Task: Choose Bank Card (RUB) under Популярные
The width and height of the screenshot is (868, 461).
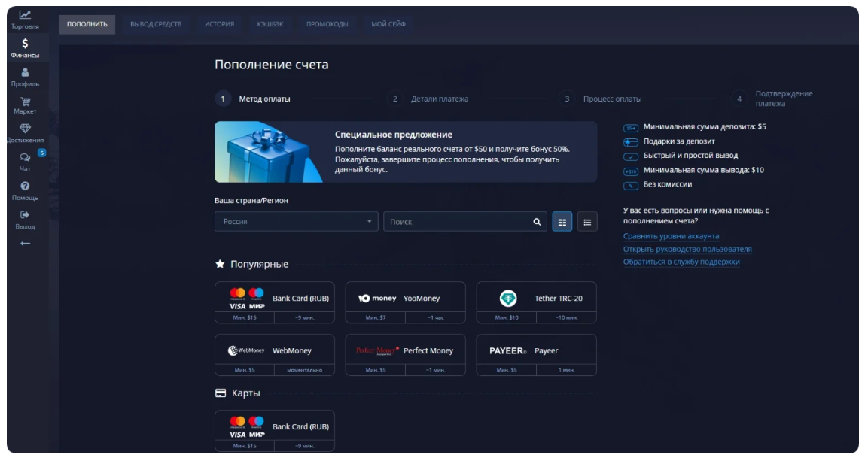Action: [275, 302]
